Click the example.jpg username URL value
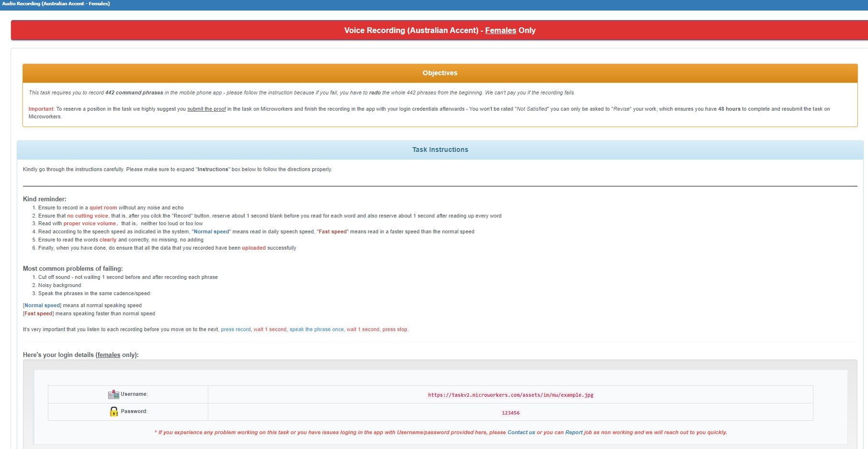This screenshot has height=449, width=868. 510,395
